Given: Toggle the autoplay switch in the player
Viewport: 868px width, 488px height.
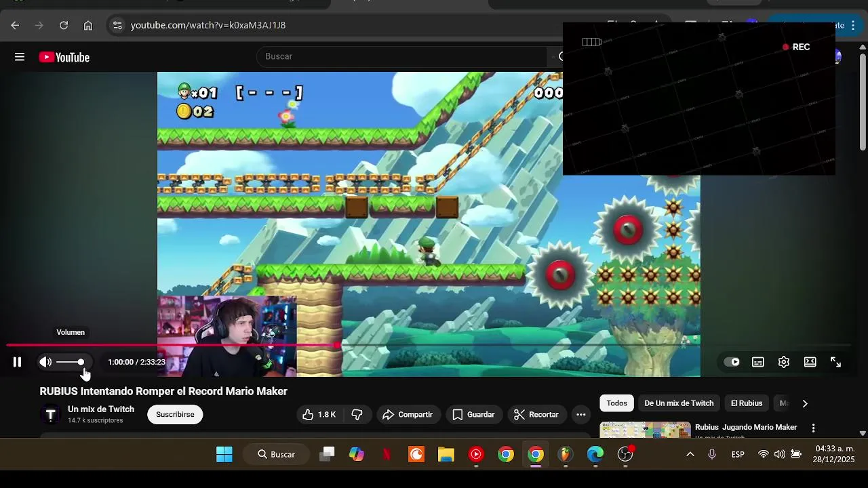Looking at the screenshot, I should coord(732,362).
